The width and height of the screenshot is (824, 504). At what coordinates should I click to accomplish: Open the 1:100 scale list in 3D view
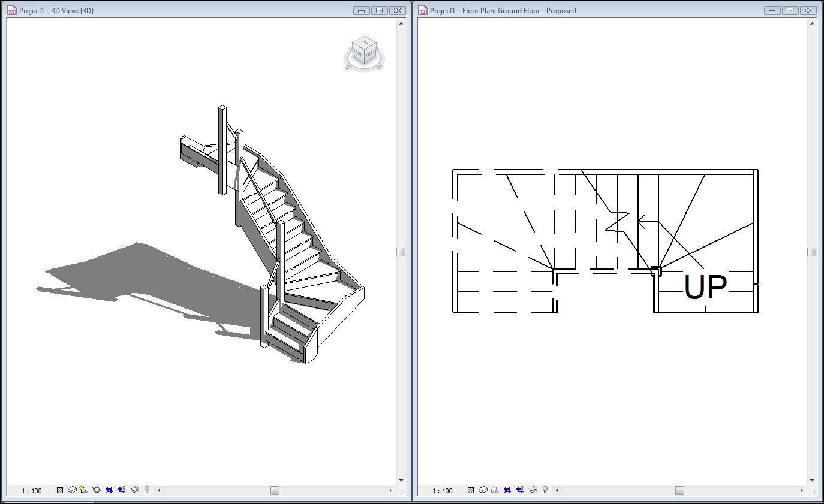[32, 491]
